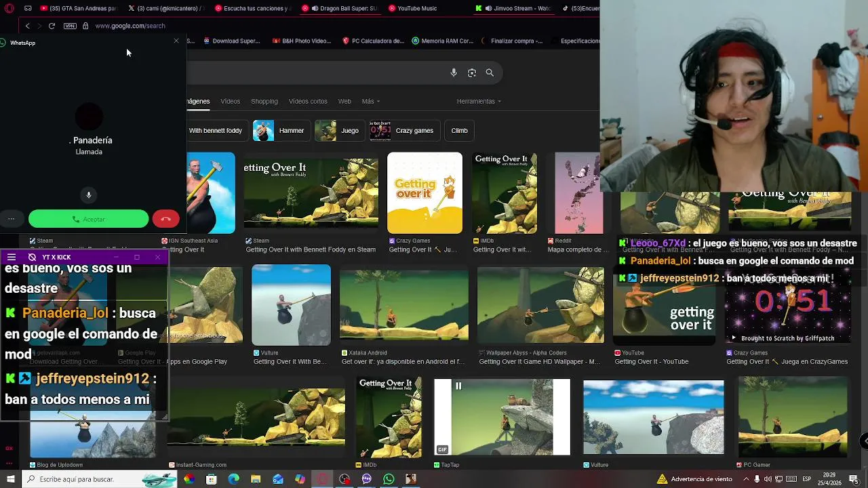The height and width of the screenshot is (488, 868).
Task: Switch the ESP keyboard language indicator
Action: click(806, 479)
